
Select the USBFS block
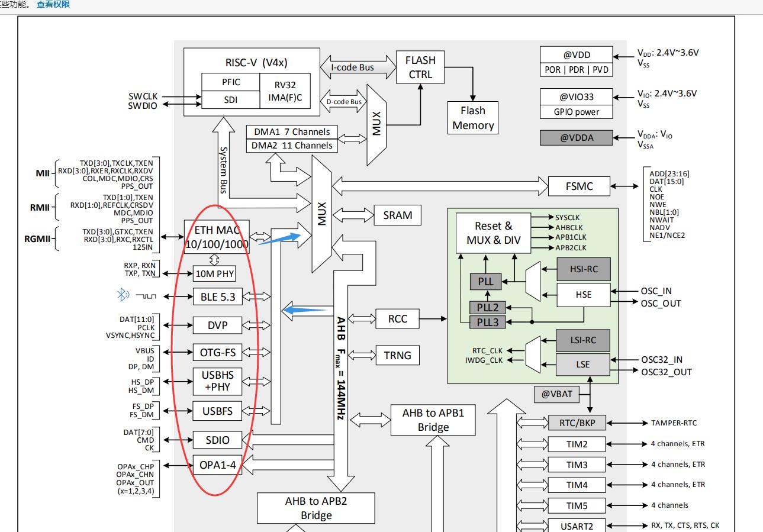pyautogui.click(x=218, y=410)
